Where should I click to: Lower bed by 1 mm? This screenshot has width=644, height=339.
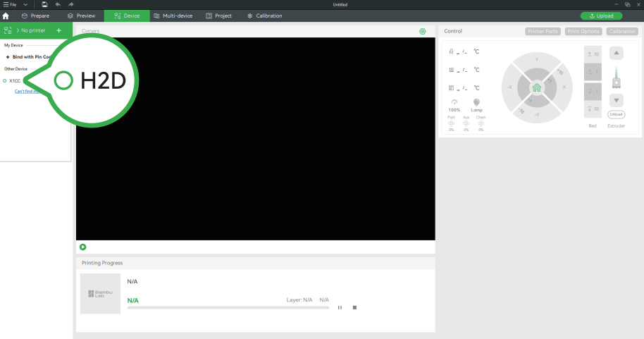pos(593,91)
